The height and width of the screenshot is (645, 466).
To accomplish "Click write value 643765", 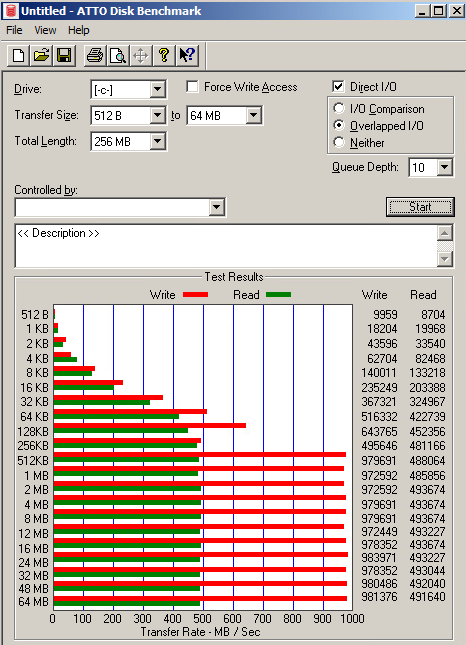I will click(x=379, y=432).
